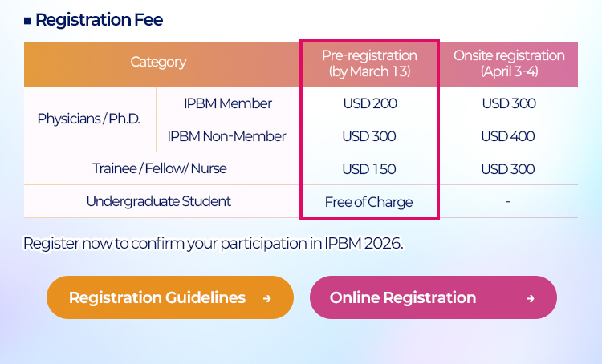The image size is (602, 364).
Task: Click the Onsite registration (April 3-4) header
Action: (x=509, y=63)
